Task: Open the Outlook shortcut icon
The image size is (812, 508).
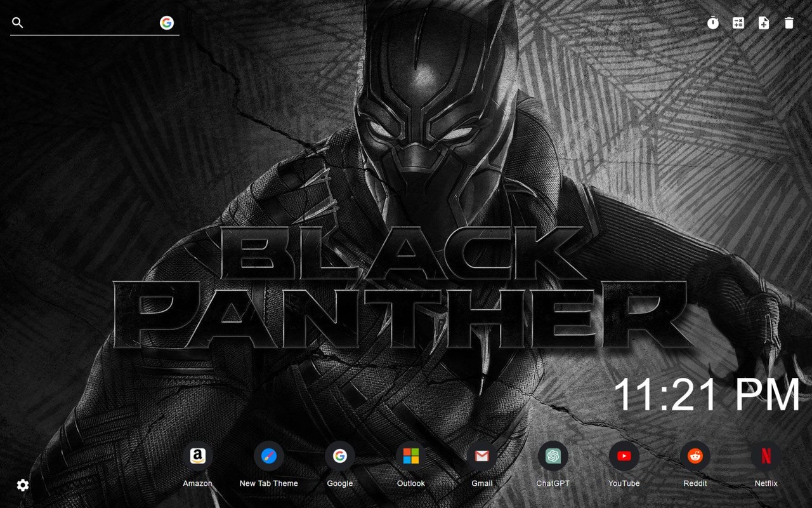Action: pos(411,456)
